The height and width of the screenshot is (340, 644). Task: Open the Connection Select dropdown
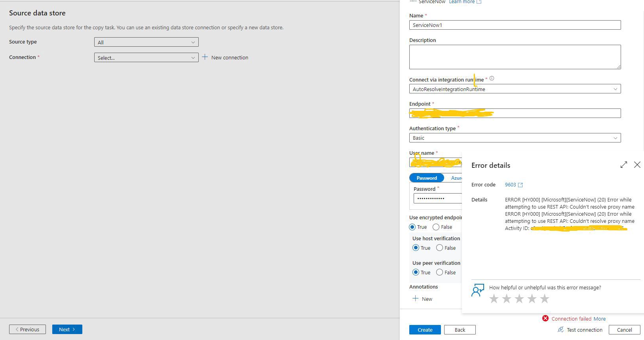pos(146,57)
